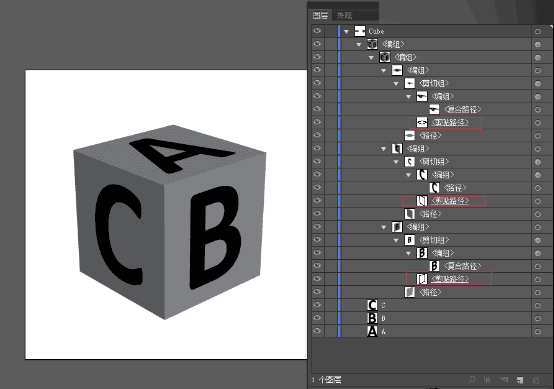The height and width of the screenshot is (389, 554).
Task: Click the Locate Object magnifier icon
Action: (x=472, y=380)
